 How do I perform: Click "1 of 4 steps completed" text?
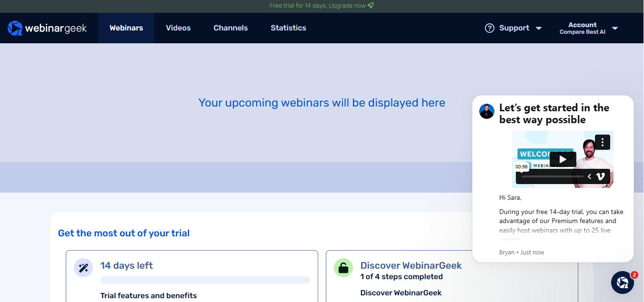click(402, 277)
